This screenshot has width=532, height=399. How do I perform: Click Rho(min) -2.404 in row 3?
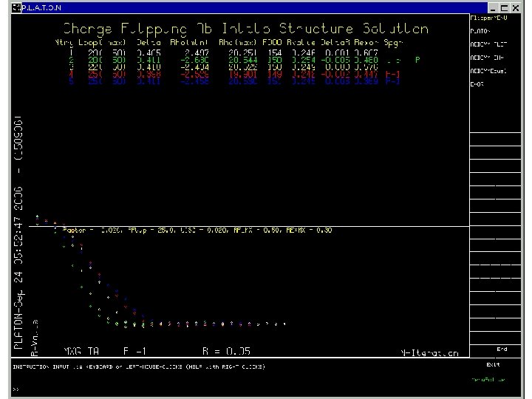click(x=195, y=67)
